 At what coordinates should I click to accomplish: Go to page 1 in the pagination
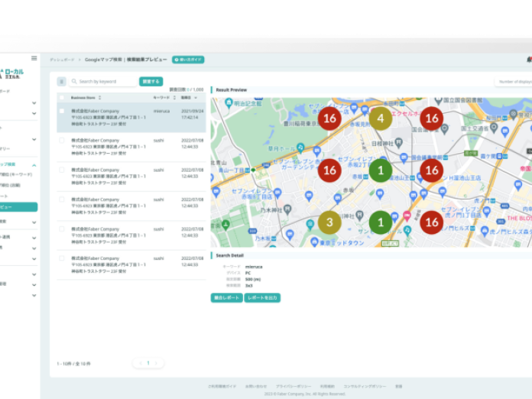tap(148, 363)
